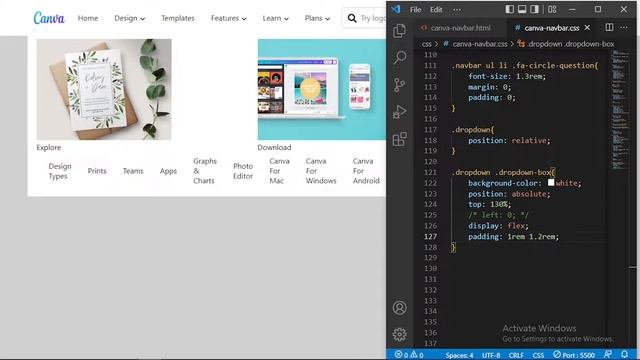Open the white color swatch picker
The image size is (640, 360).
[x=551, y=182]
